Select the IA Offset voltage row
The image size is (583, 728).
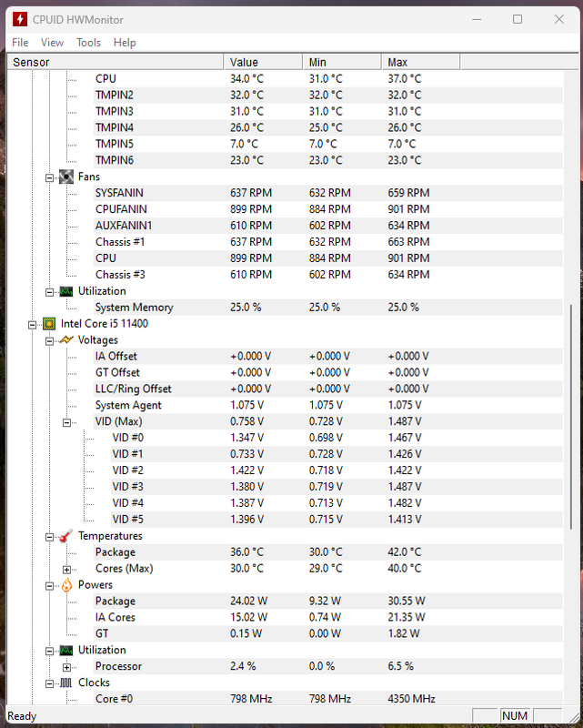328,356
